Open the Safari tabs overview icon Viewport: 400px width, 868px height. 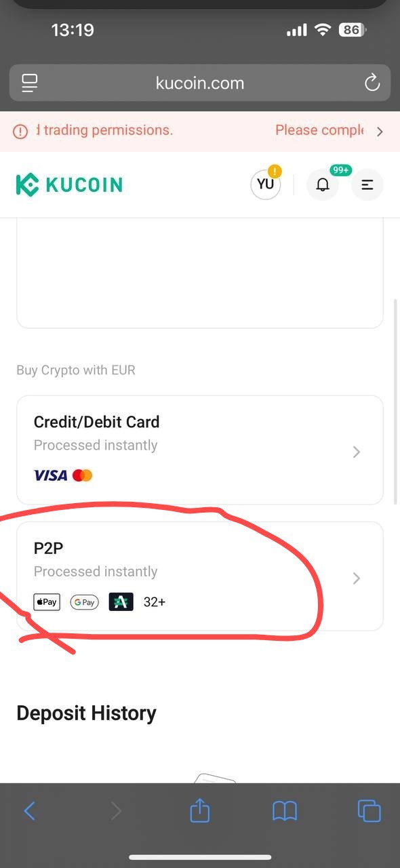[x=369, y=811]
